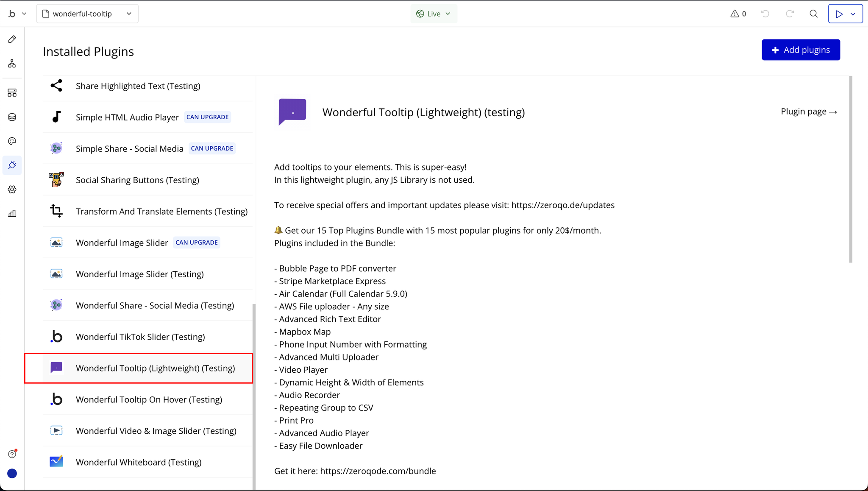Expand the Preview options chevron
Image resolution: width=868 pixels, height=491 pixels.
click(853, 14)
